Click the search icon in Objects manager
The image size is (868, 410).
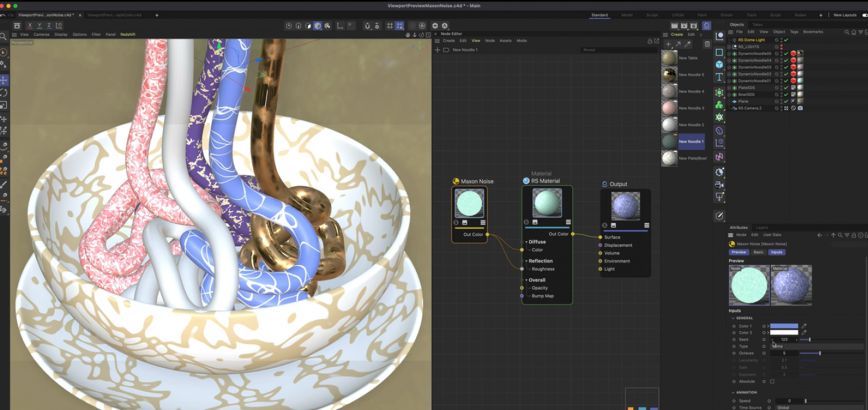pos(847,32)
